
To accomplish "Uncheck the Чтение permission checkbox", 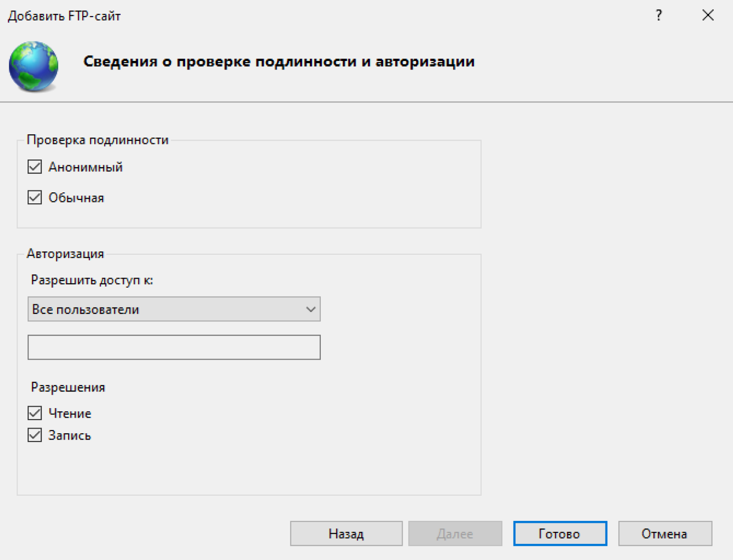I will 35,413.
